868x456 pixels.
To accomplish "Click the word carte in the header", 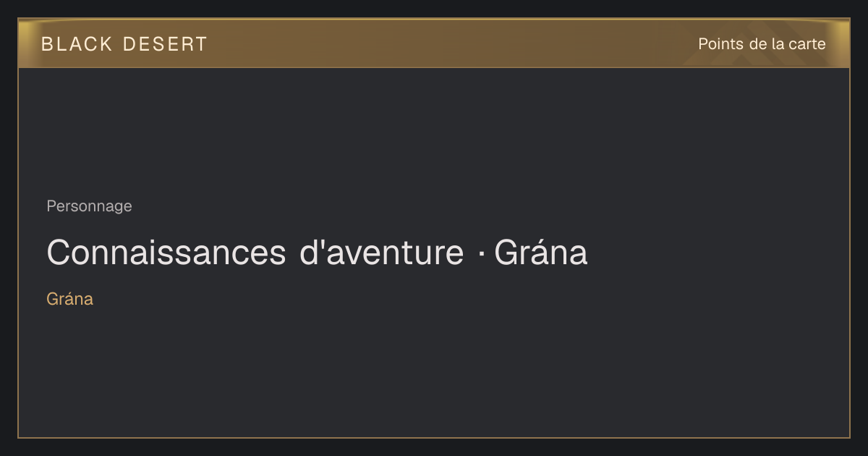I will click(x=807, y=44).
